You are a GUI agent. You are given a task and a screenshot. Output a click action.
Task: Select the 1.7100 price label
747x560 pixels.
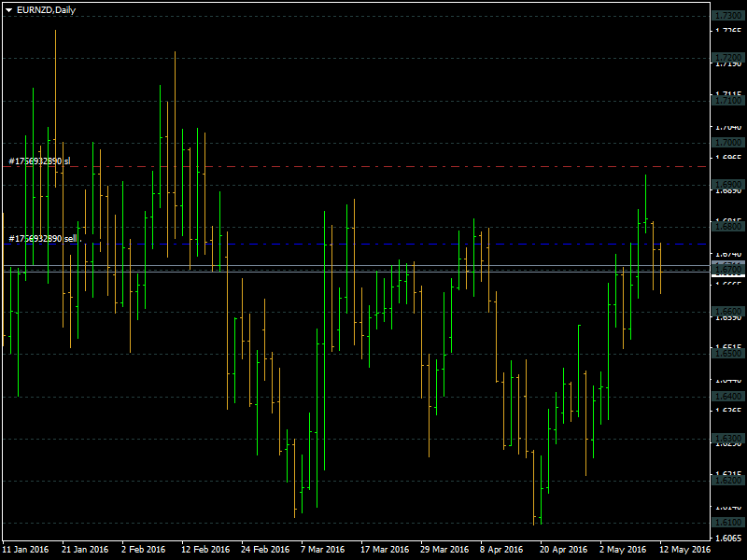click(x=728, y=101)
